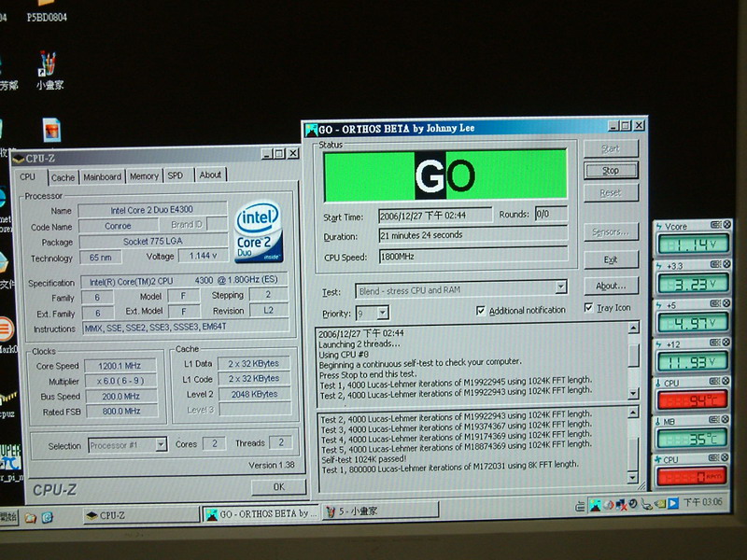Screen dimensions: 747x560
Task: Open the Sensors... button in ORTHOS
Action: 612,231
